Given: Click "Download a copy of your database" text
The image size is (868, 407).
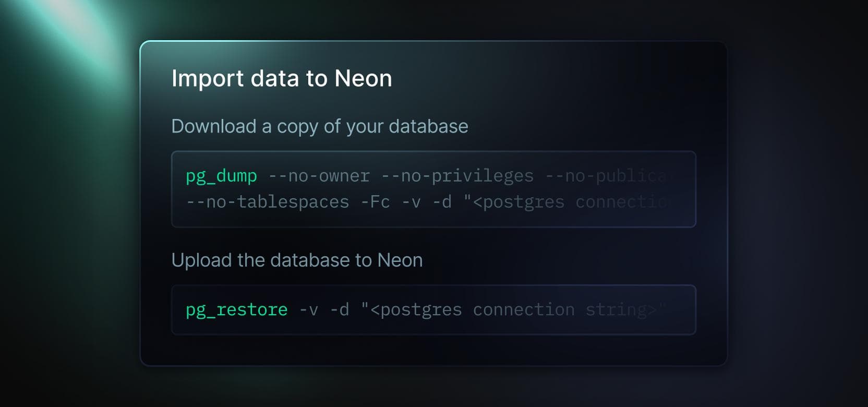Looking at the screenshot, I should pos(319,126).
